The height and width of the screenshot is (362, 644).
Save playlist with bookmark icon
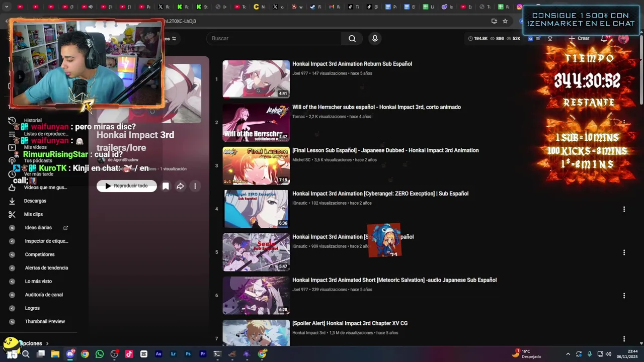166,186
